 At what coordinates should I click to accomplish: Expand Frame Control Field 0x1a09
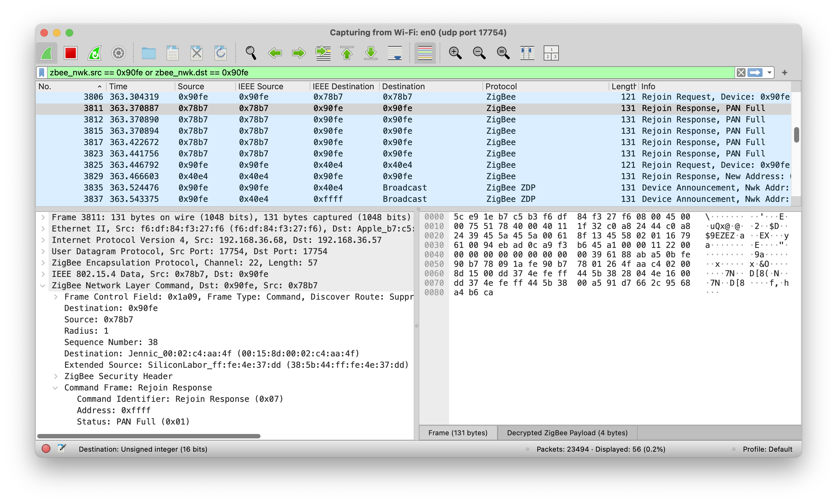pos(56,297)
